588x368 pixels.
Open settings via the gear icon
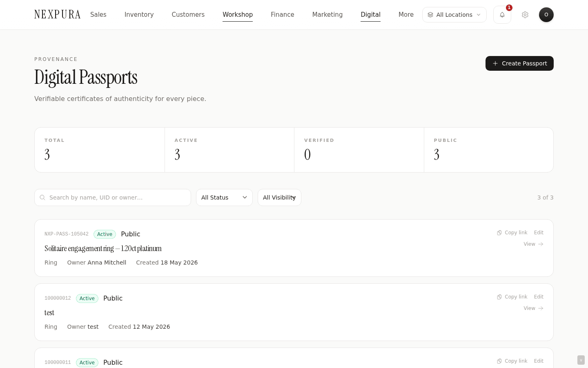pos(525,15)
